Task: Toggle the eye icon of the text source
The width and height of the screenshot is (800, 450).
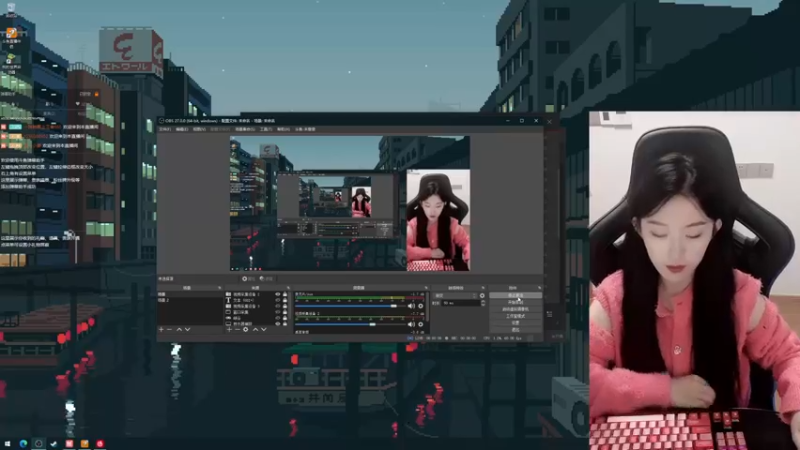Action: pos(278,301)
